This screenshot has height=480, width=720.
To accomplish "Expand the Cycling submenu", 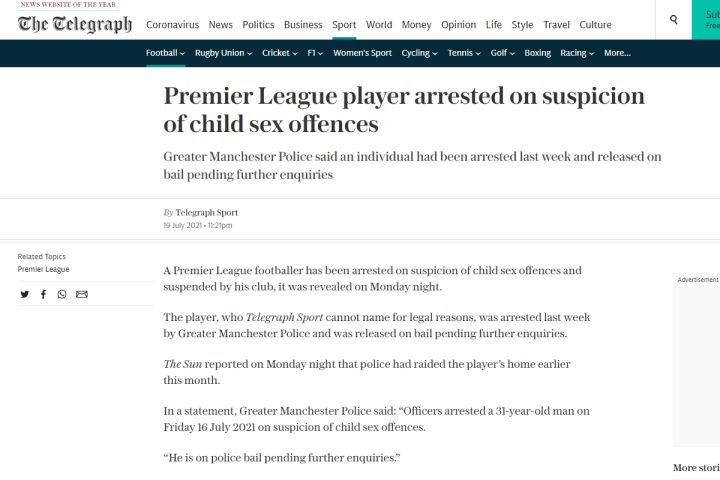I will tap(419, 53).
